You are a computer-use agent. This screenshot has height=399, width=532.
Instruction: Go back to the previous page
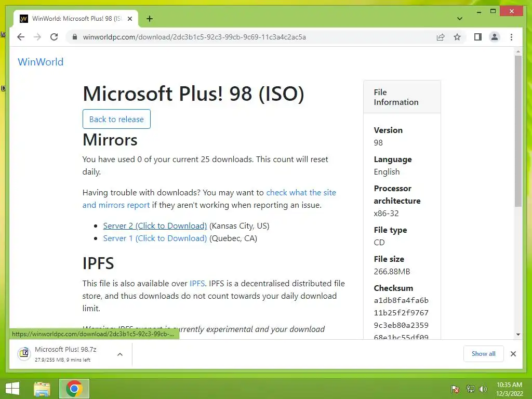[x=21, y=37]
